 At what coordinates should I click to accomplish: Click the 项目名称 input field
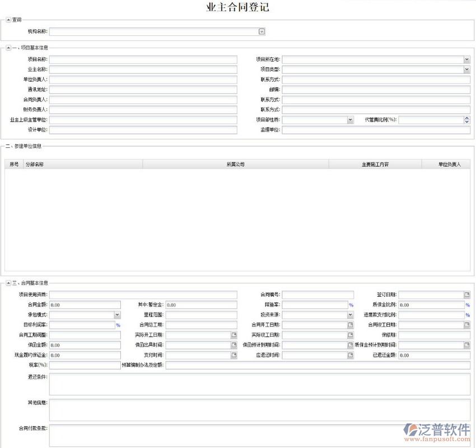pyautogui.click(x=143, y=59)
